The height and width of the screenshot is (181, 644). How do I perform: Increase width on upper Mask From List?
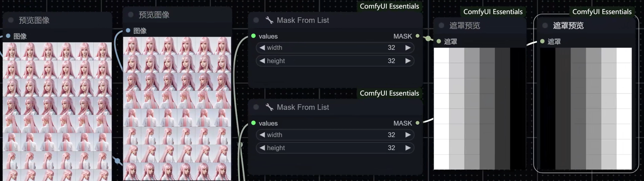pyautogui.click(x=408, y=48)
